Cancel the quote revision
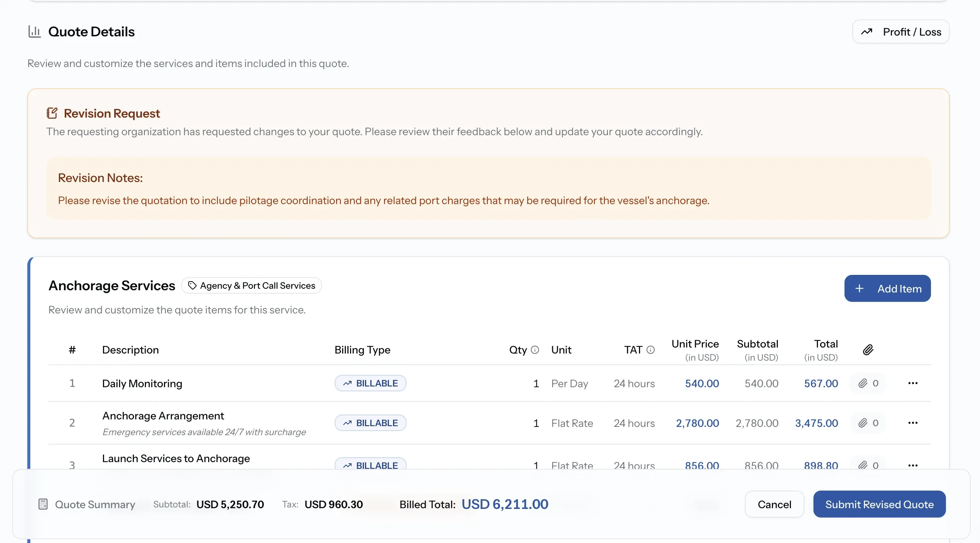Viewport: 980px width, 543px height. [774, 504]
